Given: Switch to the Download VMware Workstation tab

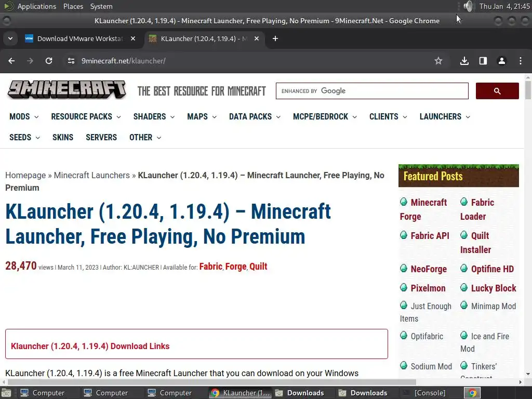Looking at the screenshot, I should click(80, 38).
